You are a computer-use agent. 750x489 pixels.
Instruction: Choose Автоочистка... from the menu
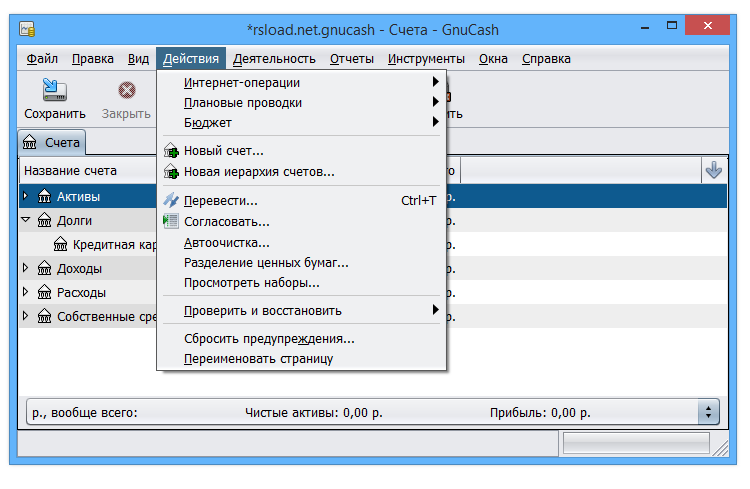tap(301, 243)
